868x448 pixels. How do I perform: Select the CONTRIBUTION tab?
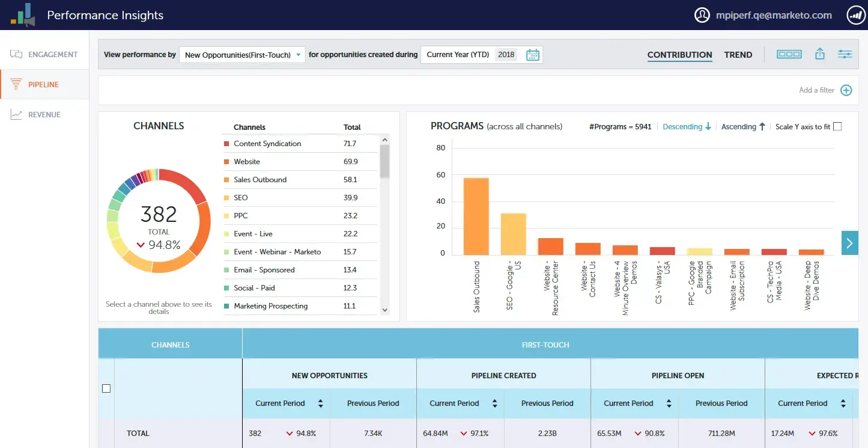tap(679, 54)
